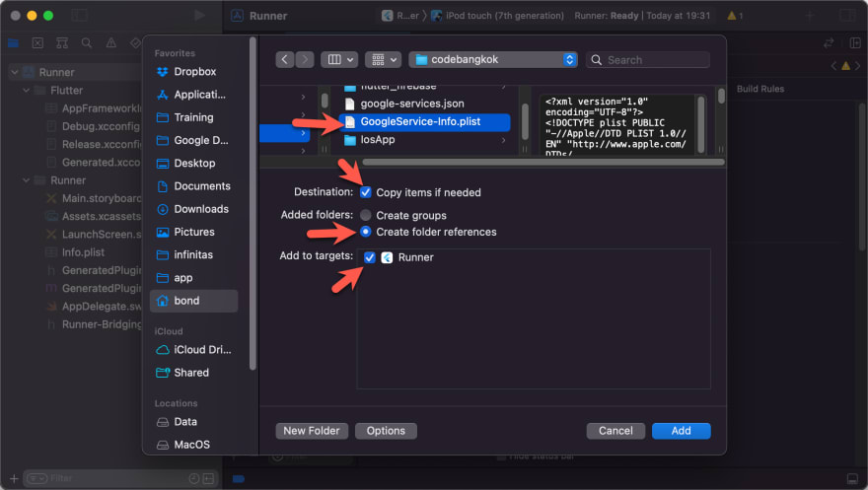Toggle Copy items if needed checkbox
Image resolution: width=868 pixels, height=490 pixels.
365,192
